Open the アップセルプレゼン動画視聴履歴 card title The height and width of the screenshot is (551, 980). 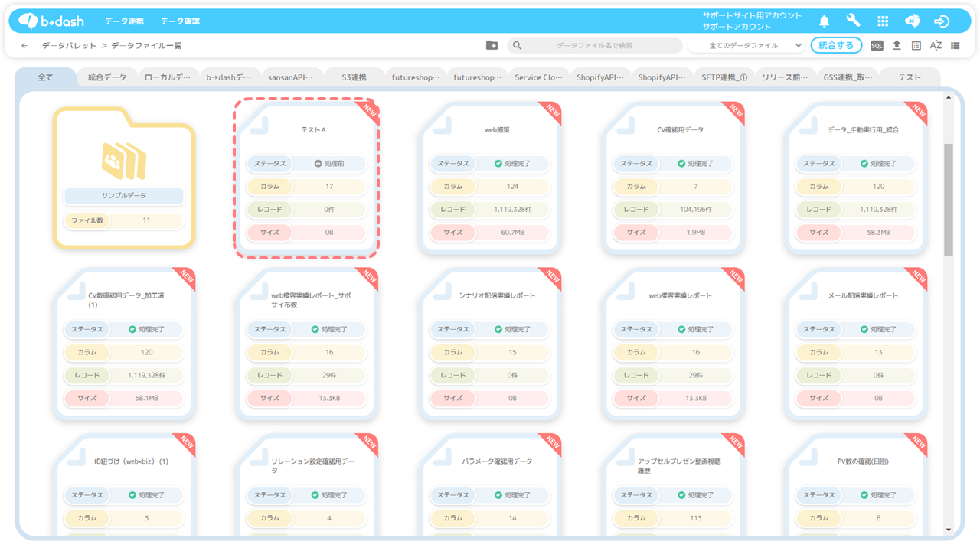[679, 466]
